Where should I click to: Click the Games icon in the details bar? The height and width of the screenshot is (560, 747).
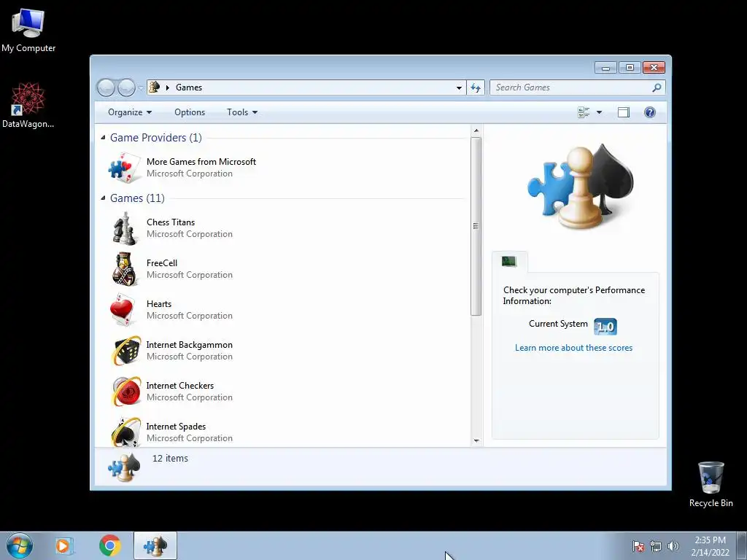tap(124, 467)
